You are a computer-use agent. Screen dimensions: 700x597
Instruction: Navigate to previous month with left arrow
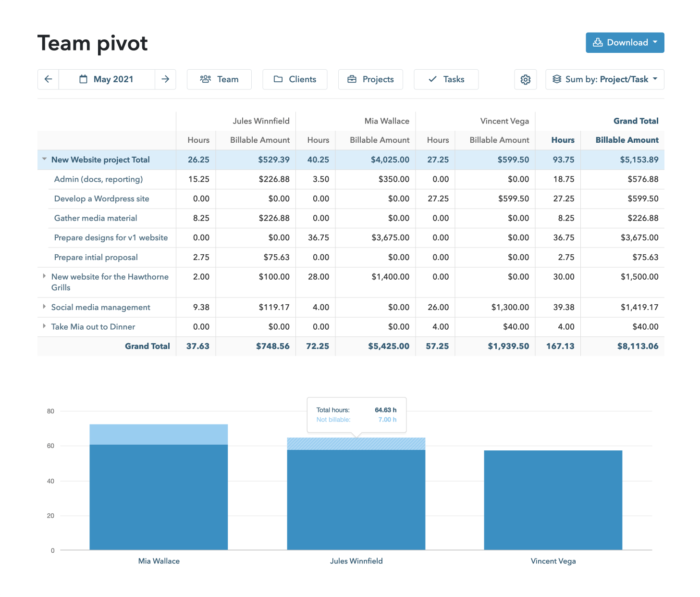[48, 79]
